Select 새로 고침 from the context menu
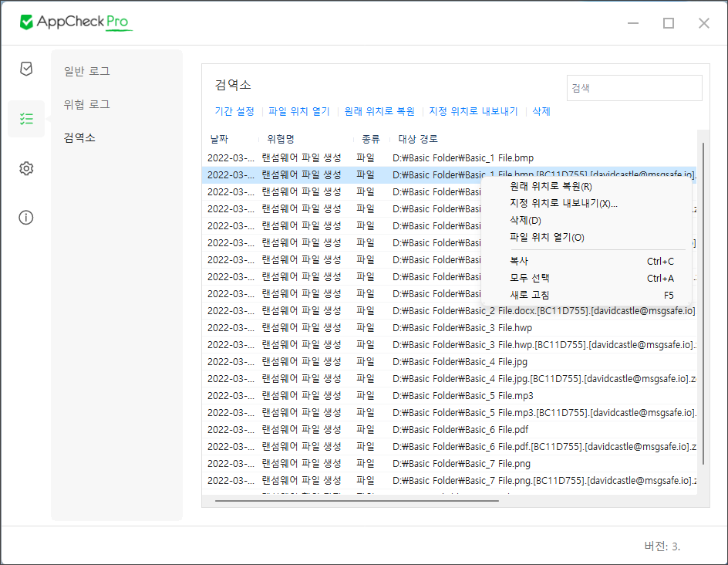 pyautogui.click(x=530, y=295)
